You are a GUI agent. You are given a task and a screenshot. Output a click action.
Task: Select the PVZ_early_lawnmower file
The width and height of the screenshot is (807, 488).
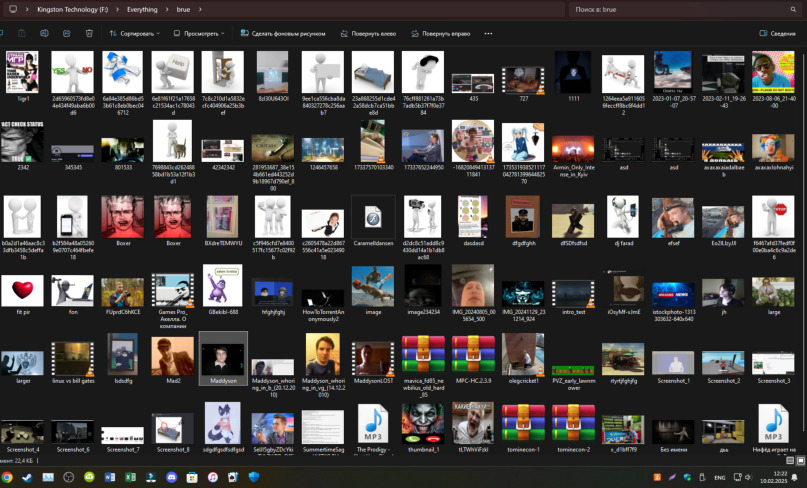[573, 377]
